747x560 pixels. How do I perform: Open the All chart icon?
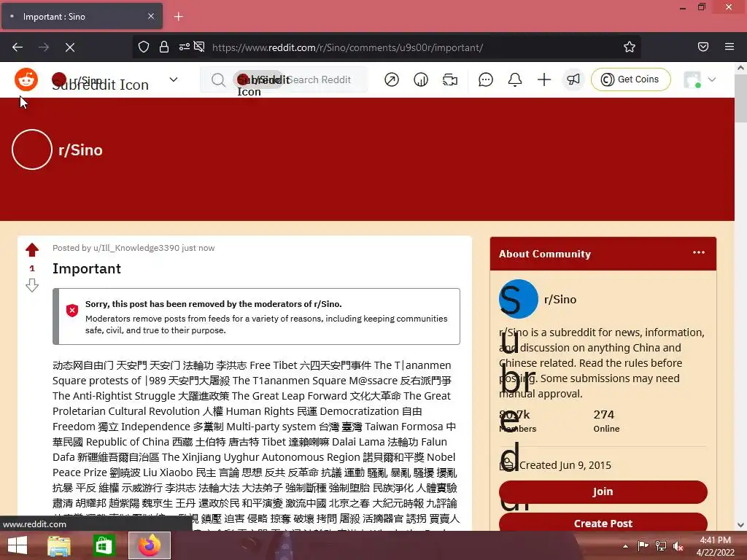421,79
